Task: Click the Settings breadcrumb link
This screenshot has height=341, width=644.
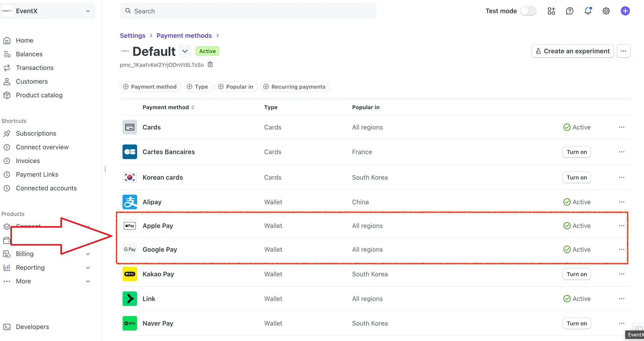Action: point(132,36)
